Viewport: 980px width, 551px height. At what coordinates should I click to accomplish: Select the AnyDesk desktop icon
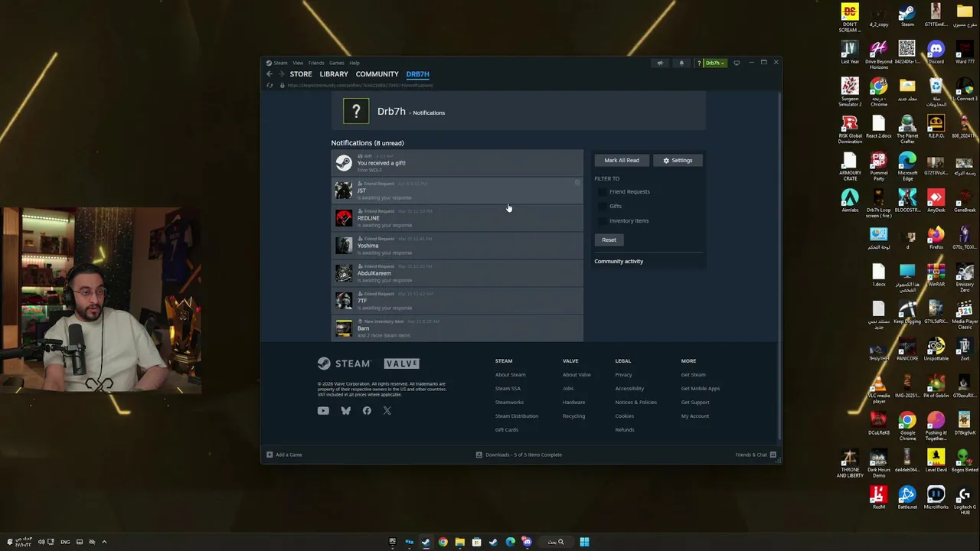pyautogui.click(x=936, y=201)
